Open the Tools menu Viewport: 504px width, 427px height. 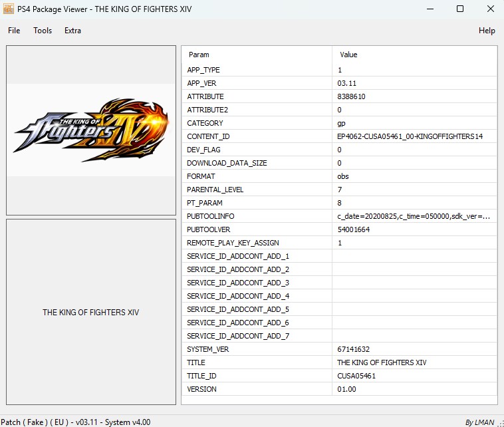[43, 31]
